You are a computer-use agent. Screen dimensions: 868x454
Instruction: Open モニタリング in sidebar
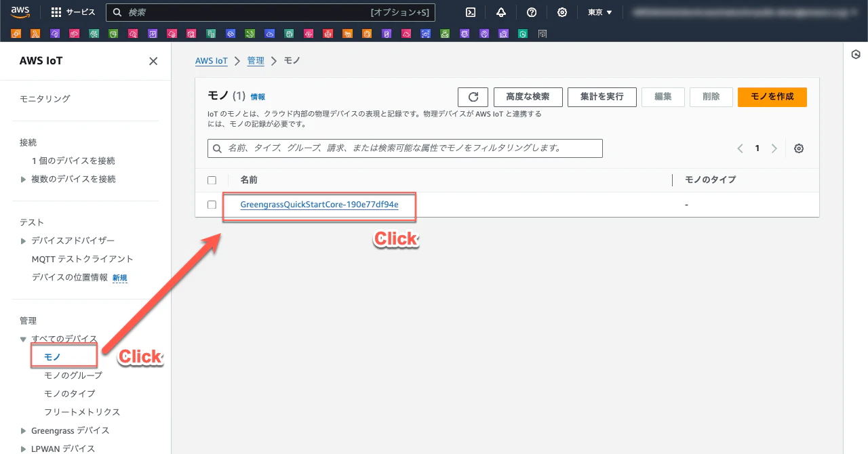point(45,99)
